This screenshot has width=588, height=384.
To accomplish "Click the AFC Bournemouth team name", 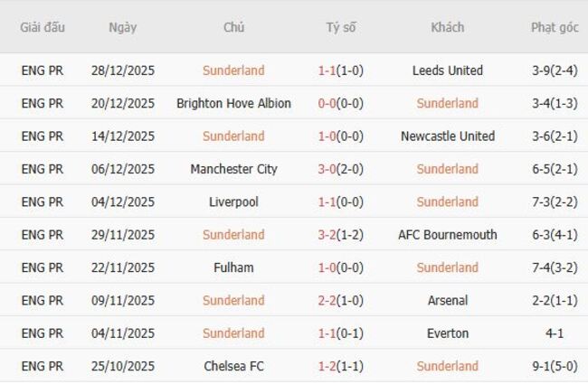I will pos(447,235).
